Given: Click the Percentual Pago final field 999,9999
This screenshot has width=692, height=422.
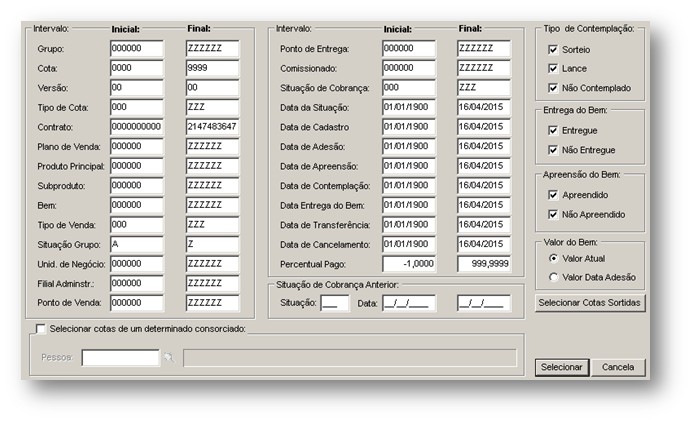Looking at the screenshot, I should [484, 264].
